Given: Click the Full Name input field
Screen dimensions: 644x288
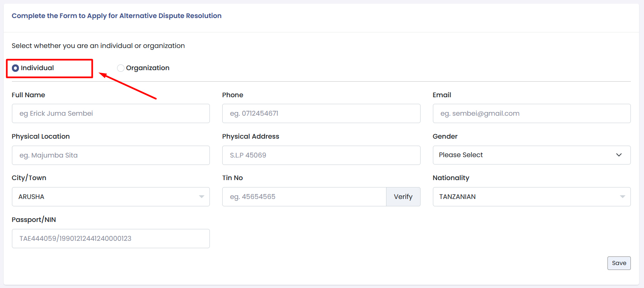Looking at the screenshot, I should pyautogui.click(x=110, y=113).
